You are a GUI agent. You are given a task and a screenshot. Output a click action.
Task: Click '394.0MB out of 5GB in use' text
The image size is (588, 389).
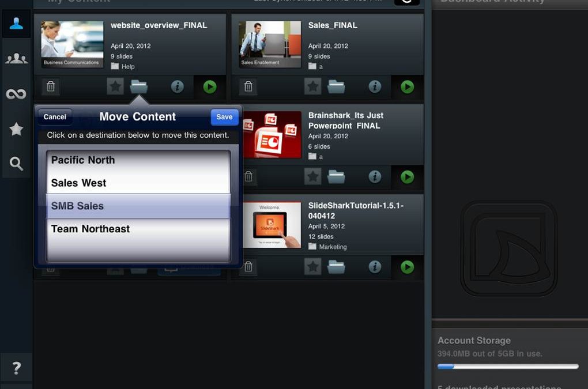490,354
